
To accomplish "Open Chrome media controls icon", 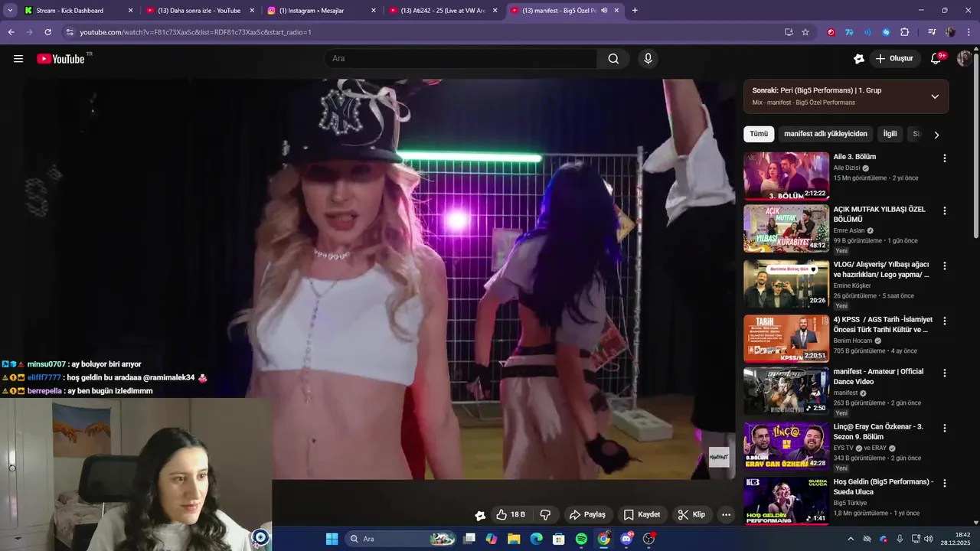I will tap(932, 32).
